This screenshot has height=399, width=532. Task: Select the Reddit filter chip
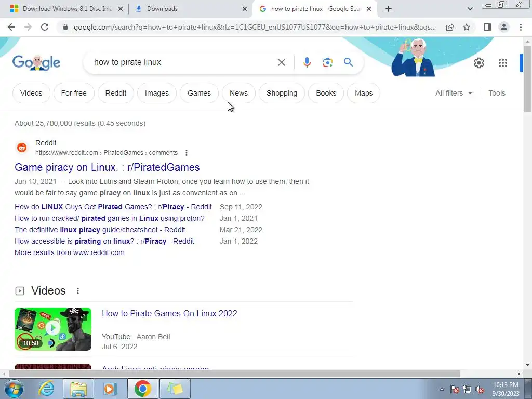point(116,93)
